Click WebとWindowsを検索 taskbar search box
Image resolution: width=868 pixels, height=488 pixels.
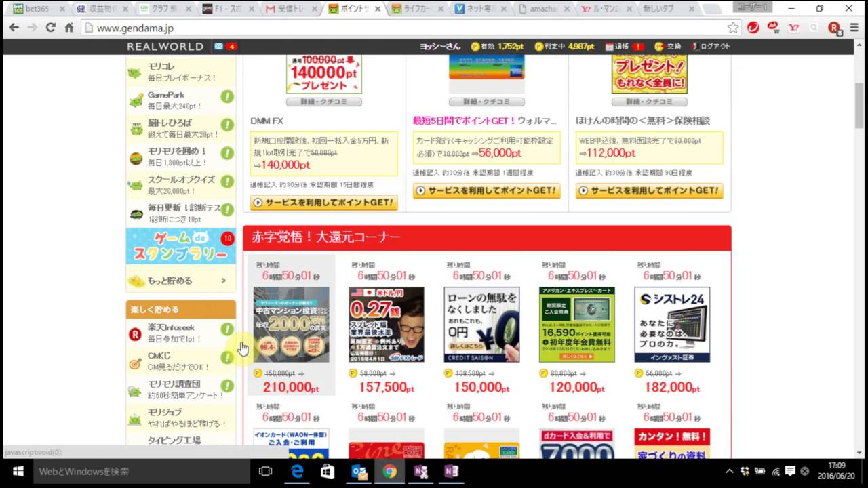[142, 471]
